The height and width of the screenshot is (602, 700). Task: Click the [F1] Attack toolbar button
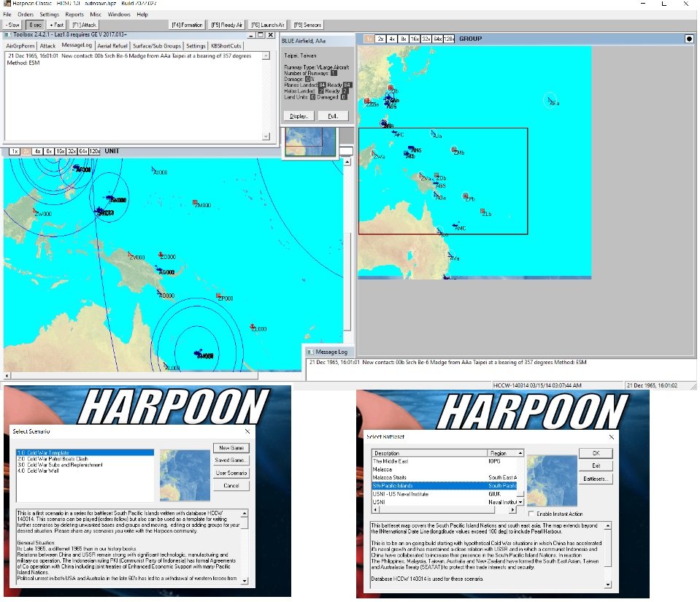(84, 25)
